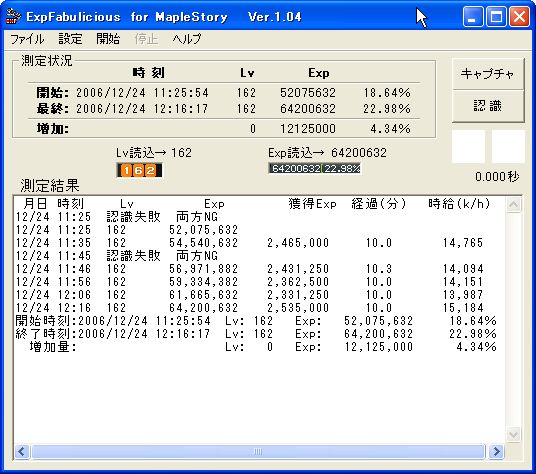The height and width of the screenshot is (474, 536).
Task: Click the 終了時刻 summary line in results
Action: click(x=256, y=334)
